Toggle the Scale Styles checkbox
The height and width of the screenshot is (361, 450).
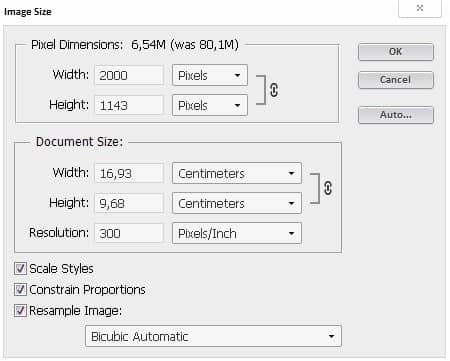tap(20, 268)
